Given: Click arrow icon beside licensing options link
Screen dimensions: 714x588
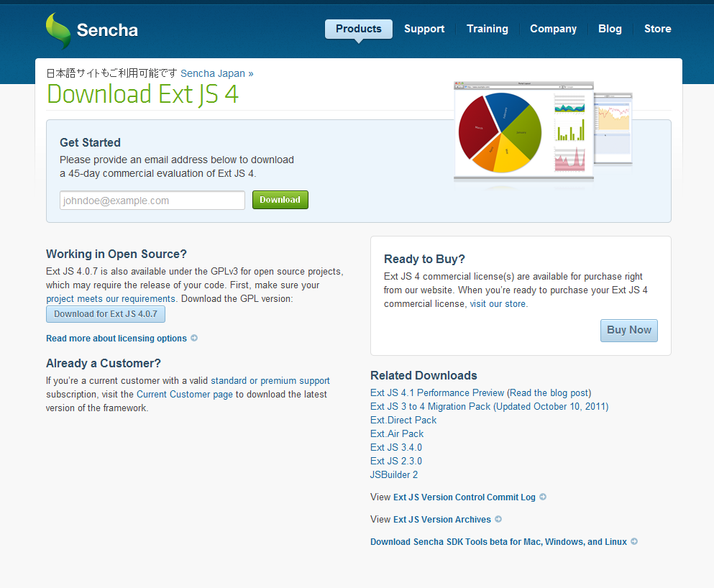Looking at the screenshot, I should pos(194,339).
